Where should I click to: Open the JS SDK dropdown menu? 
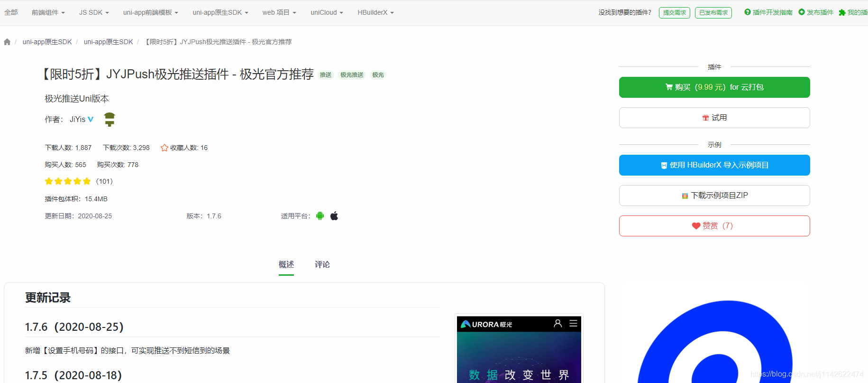(94, 12)
